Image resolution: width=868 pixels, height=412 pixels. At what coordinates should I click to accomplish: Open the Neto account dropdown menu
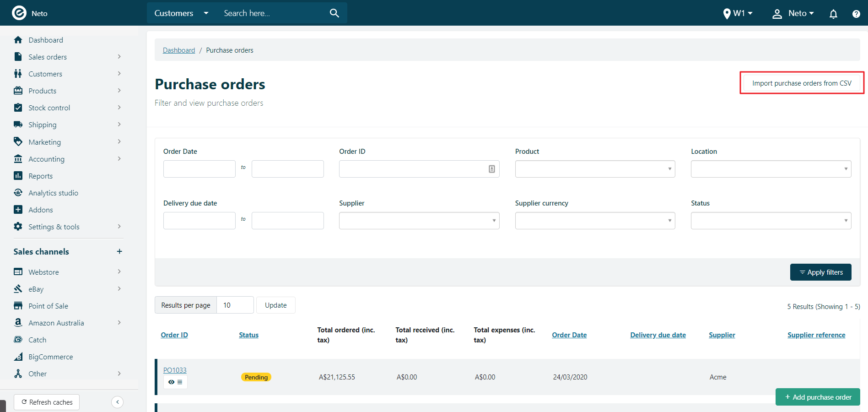tap(793, 13)
